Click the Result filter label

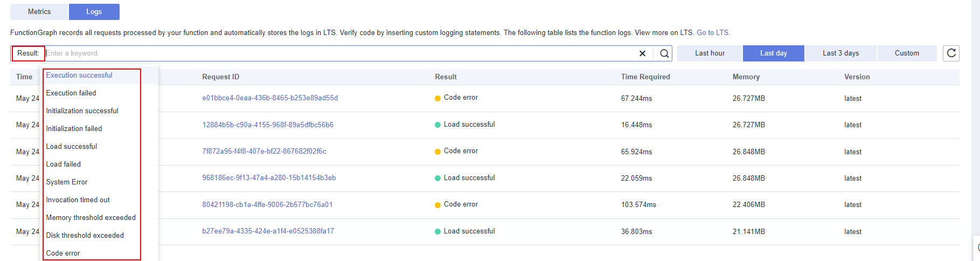coord(28,53)
